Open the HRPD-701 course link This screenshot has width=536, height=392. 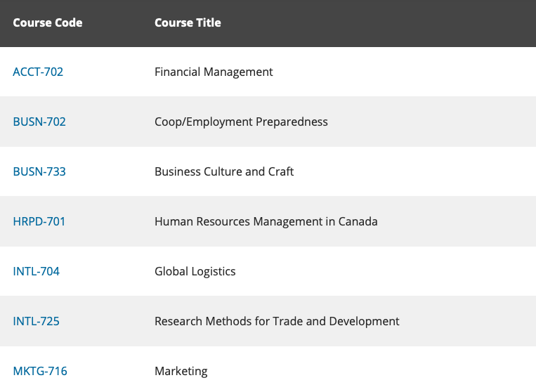coord(39,221)
